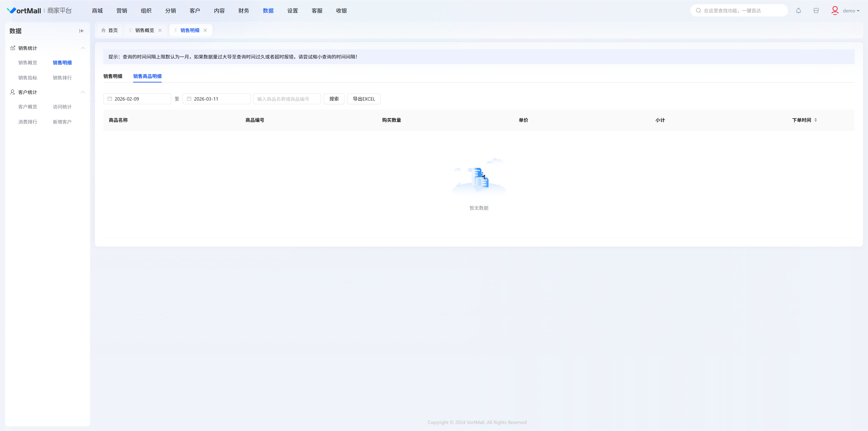Click the 首页 home icon tab
The width and height of the screenshot is (868, 431).
109,30
